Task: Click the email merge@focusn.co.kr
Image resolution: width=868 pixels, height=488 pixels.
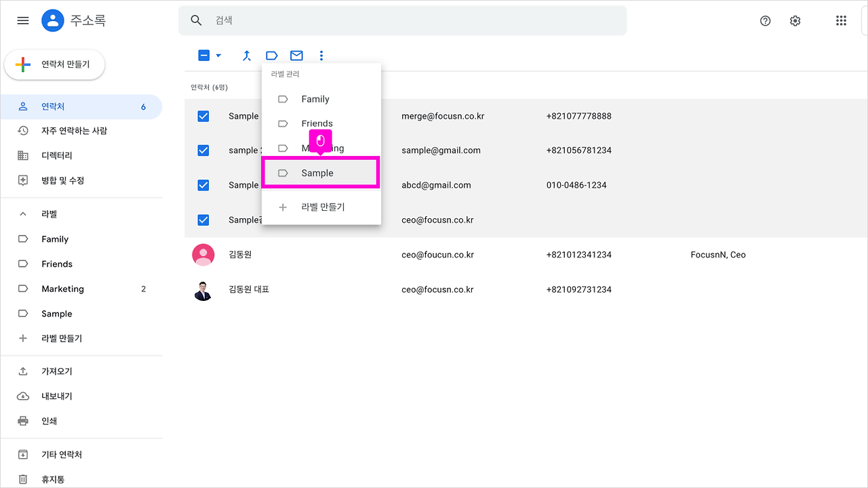Action: (443, 116)
